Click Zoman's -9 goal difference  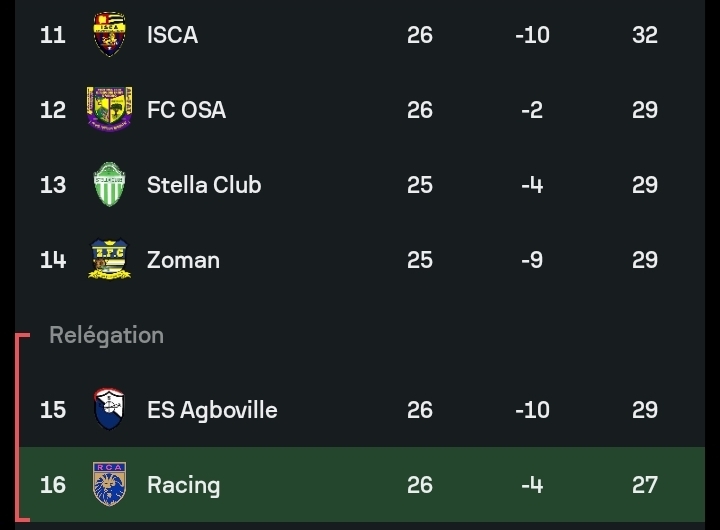pos(532,260)
